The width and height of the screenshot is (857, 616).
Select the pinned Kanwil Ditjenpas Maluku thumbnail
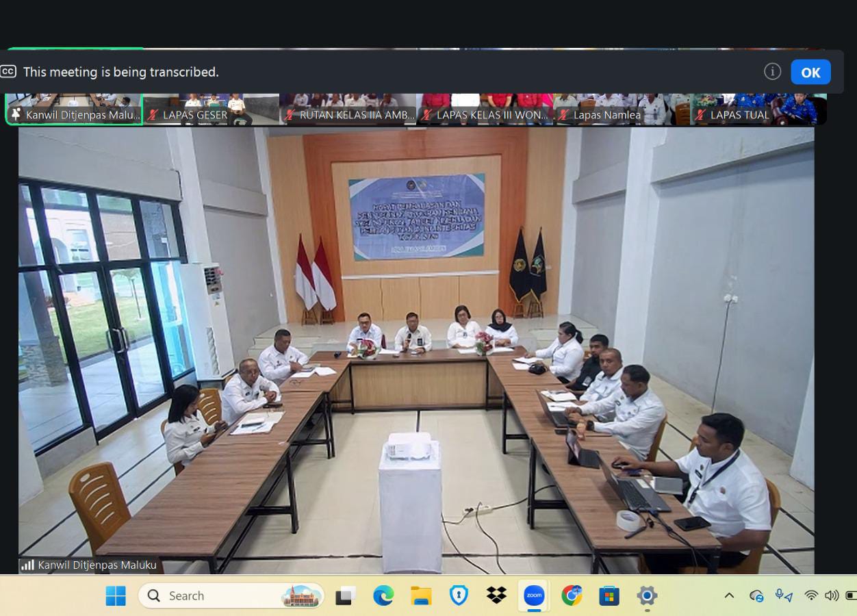coord(74,110)
